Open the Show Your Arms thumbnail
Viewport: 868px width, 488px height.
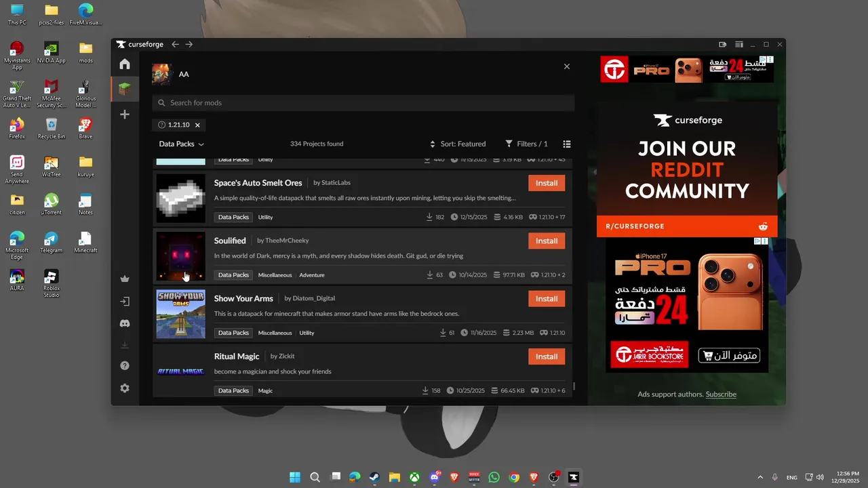coord(180,314)
